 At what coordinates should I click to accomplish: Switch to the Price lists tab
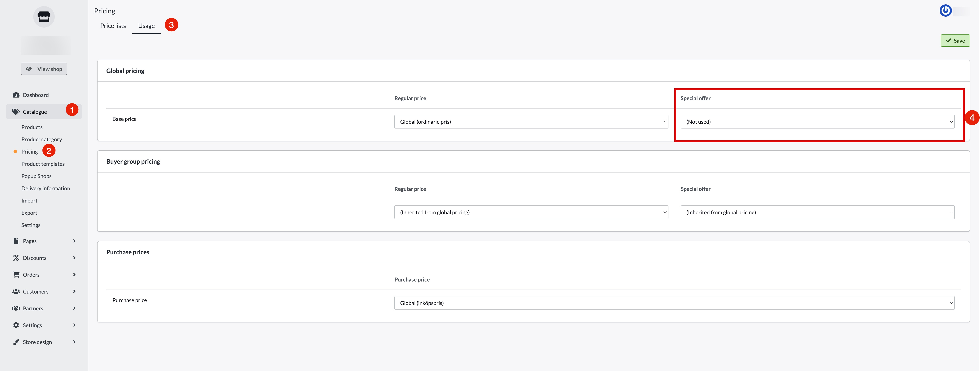(113, 26)
